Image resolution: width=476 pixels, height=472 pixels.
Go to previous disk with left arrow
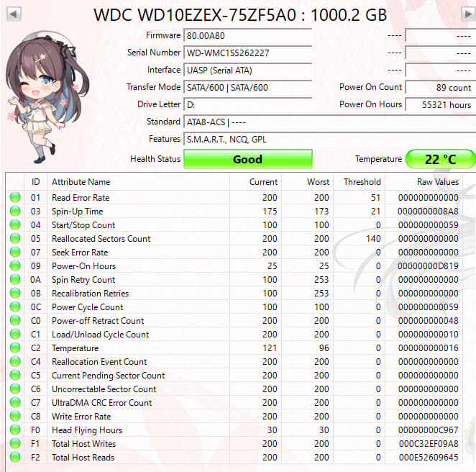[x=14, y=14]
